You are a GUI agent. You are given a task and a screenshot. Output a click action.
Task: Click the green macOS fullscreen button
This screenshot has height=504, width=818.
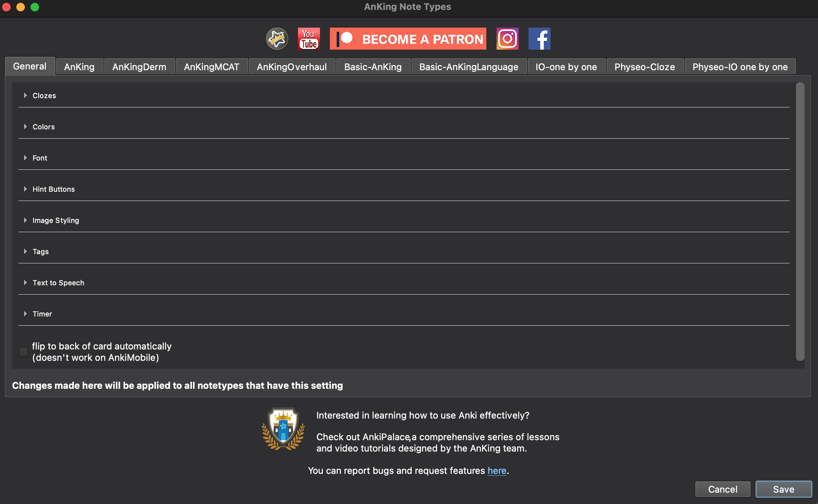click(35, 7)
